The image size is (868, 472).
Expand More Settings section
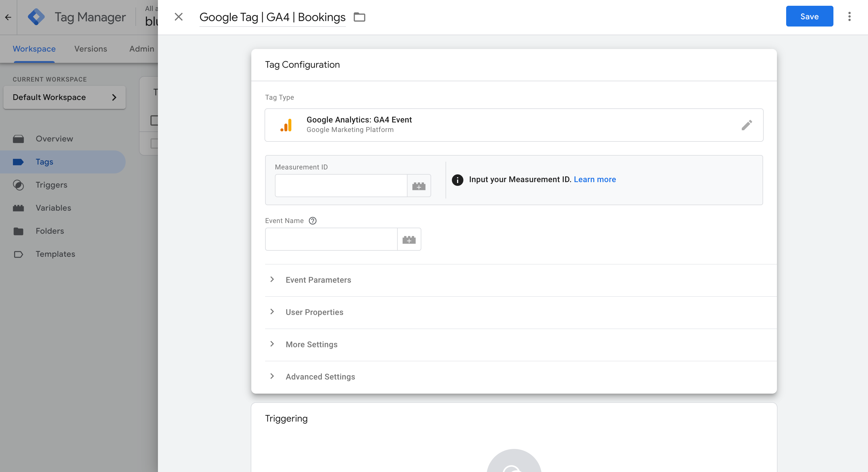(x=520, y=345)
